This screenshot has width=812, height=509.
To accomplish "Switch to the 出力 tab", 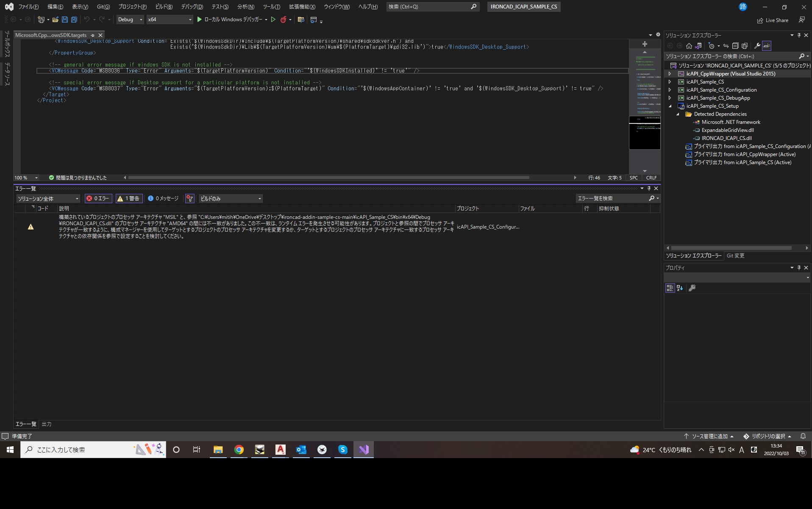I will pos(47,424).
